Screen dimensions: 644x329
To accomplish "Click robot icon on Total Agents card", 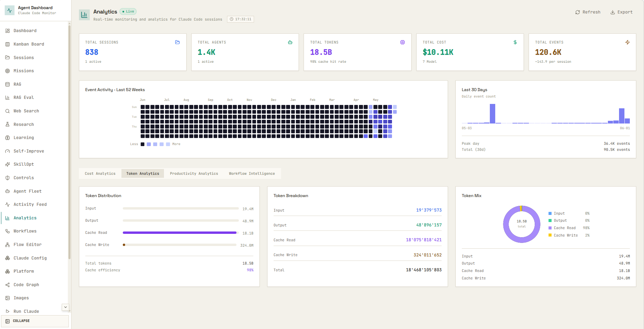I will coord(290,42).
